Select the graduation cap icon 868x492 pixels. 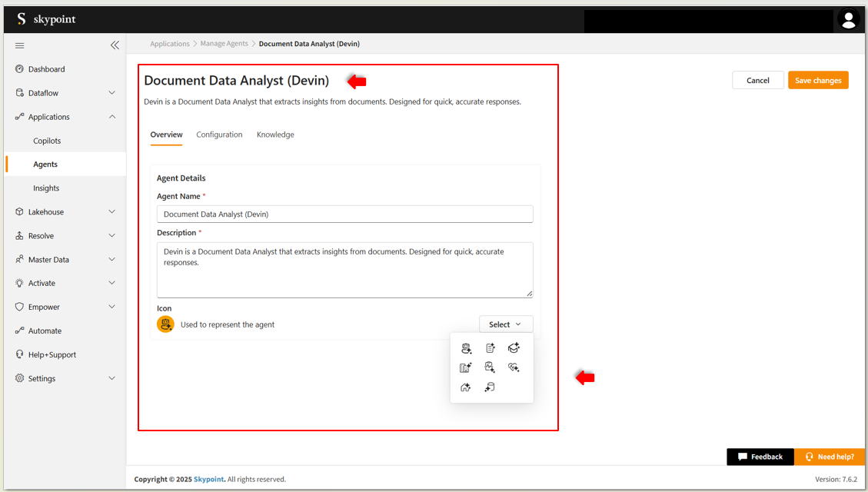(514, 348)
